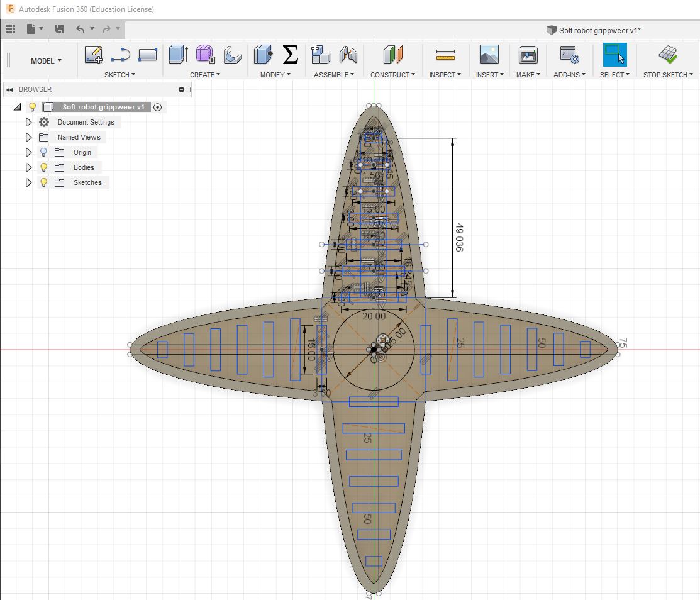Open the MODEL workspace dropdown

click(46, 61)
